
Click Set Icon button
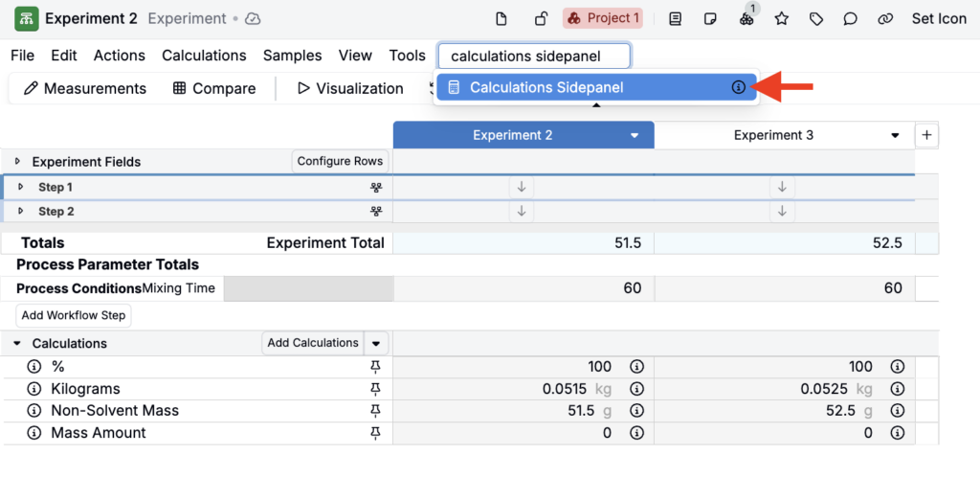point(939,19)
